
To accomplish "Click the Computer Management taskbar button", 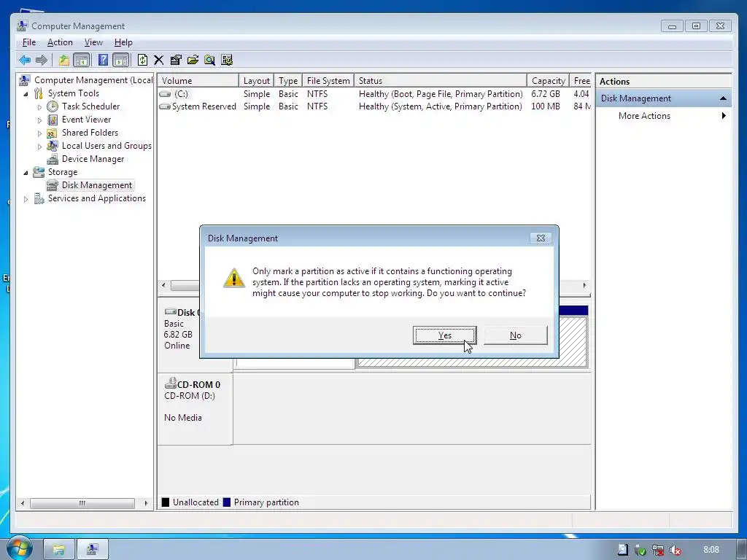I will [x=93, y=550].
